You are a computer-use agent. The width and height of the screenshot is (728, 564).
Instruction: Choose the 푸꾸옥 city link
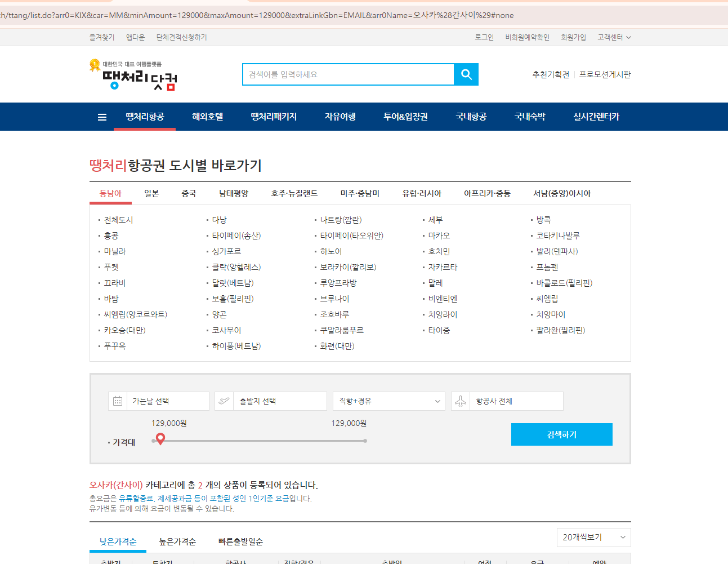(x=115, y=346)
